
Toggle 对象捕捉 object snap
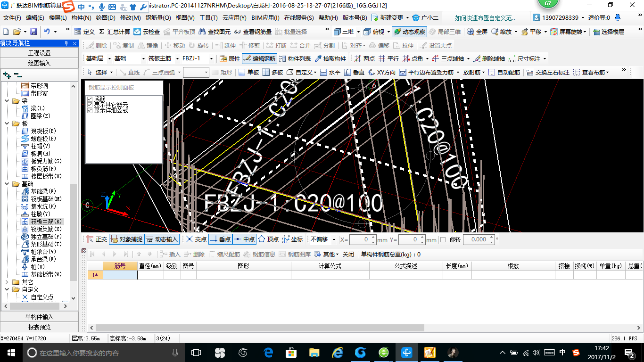tap(126, 239)
